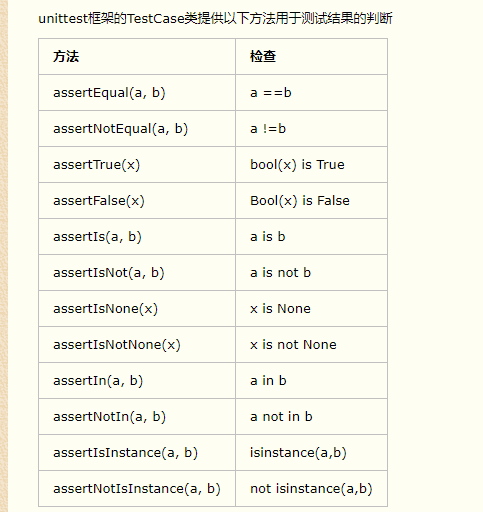Click the assertEqual(a, b) method cell
Screen dimensions: 483x512
click(x=137, y=93)
